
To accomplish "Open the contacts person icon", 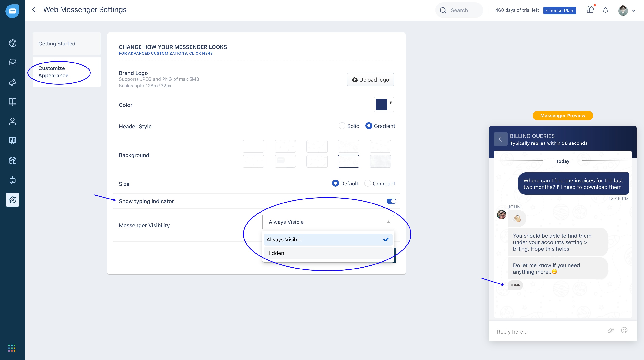I will 12,121.
